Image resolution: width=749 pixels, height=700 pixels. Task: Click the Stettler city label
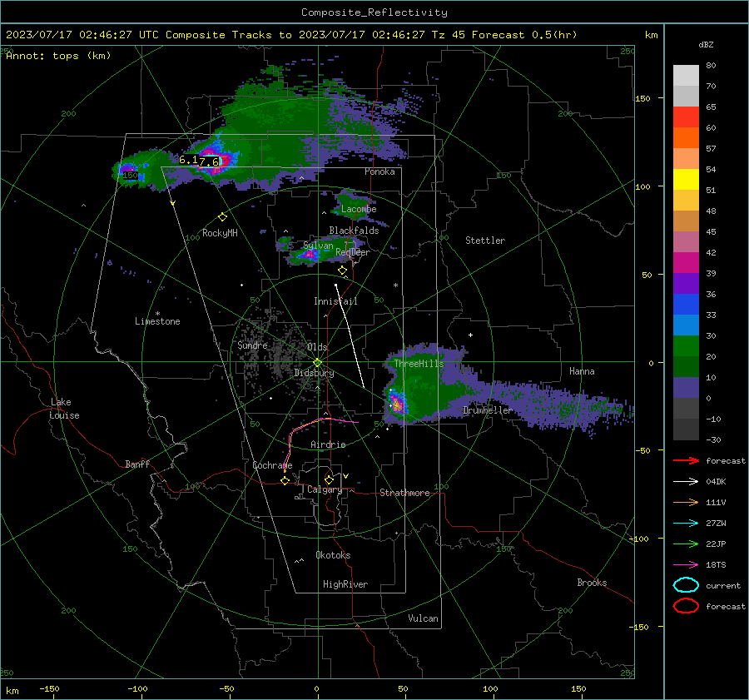(485, 241)
